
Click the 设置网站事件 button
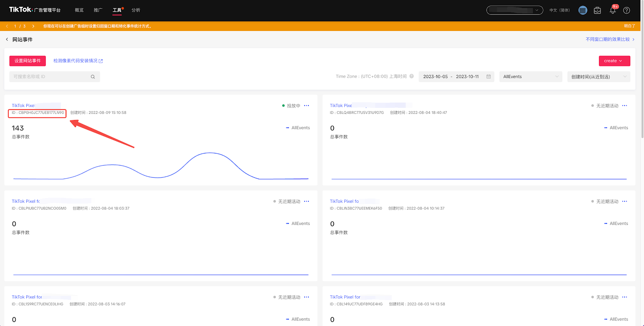click(28, 61)
